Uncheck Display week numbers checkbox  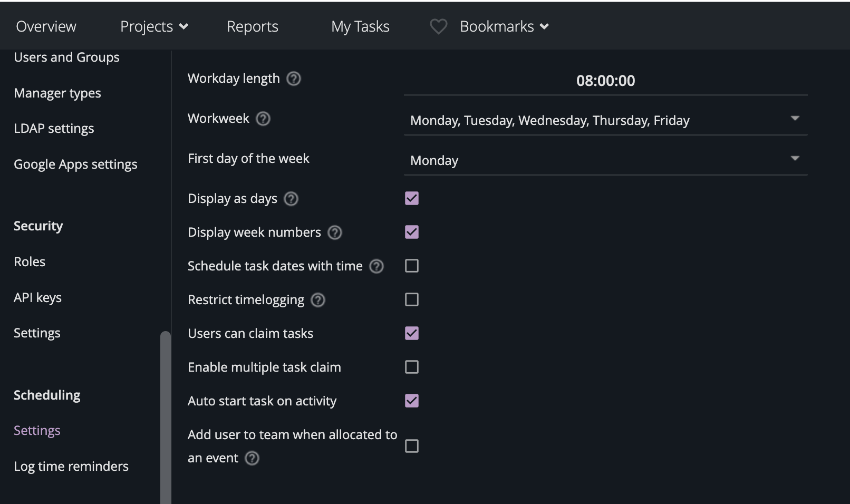(412, 232)
